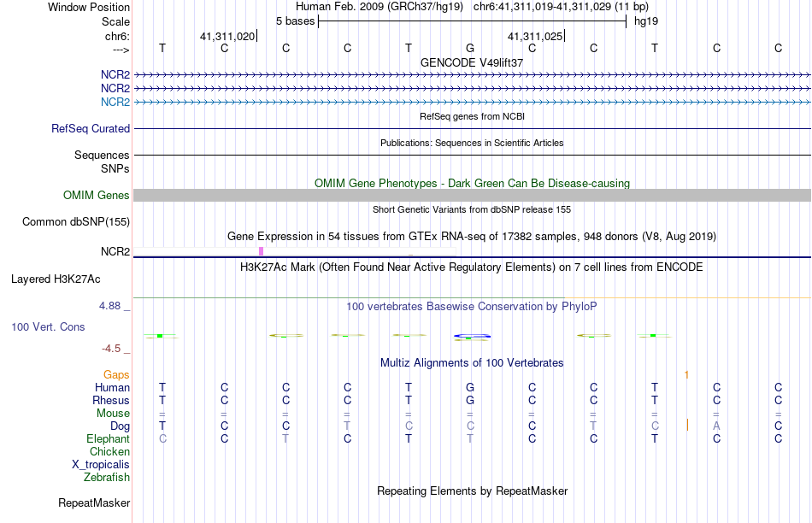Open RefSeq genes from NCBI track title
Viewport: 812px width, 523px height.
click(x=472, y=116)
